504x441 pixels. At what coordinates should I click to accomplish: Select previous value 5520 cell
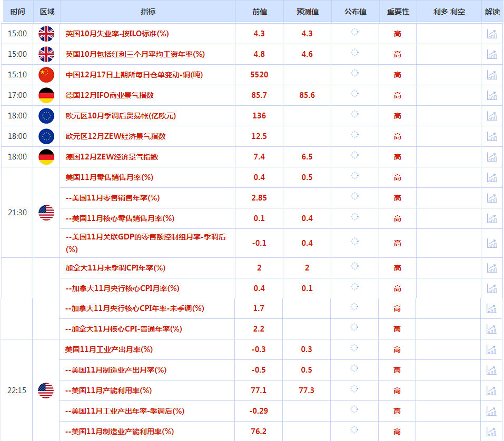[259, 75]
